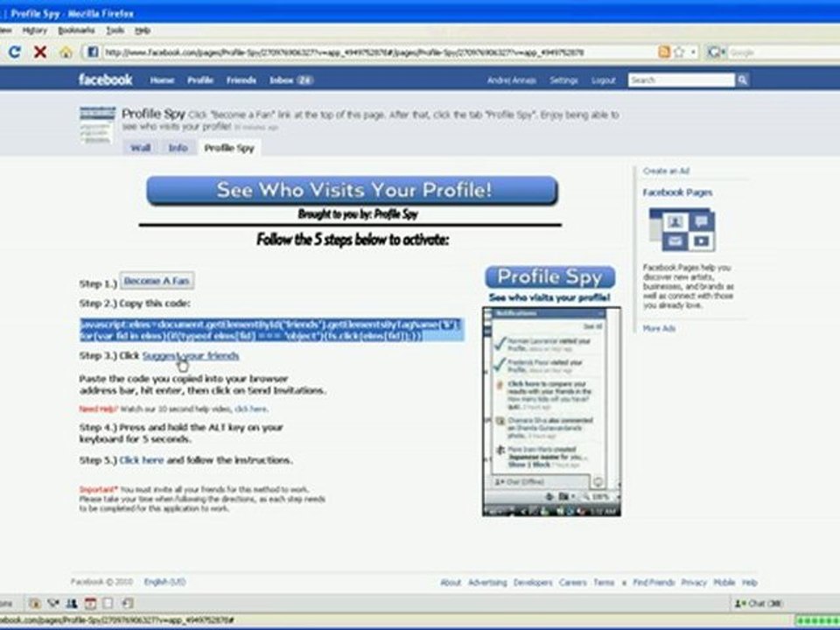Reload the page with the refresh icon
The width and height of the screenshot is (840, 630).
click(15, 52)
